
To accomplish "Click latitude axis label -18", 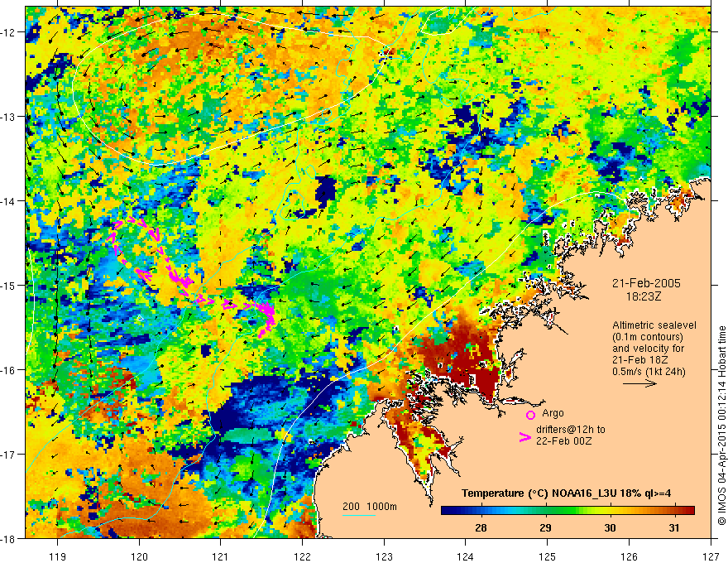I will point(9,538).
